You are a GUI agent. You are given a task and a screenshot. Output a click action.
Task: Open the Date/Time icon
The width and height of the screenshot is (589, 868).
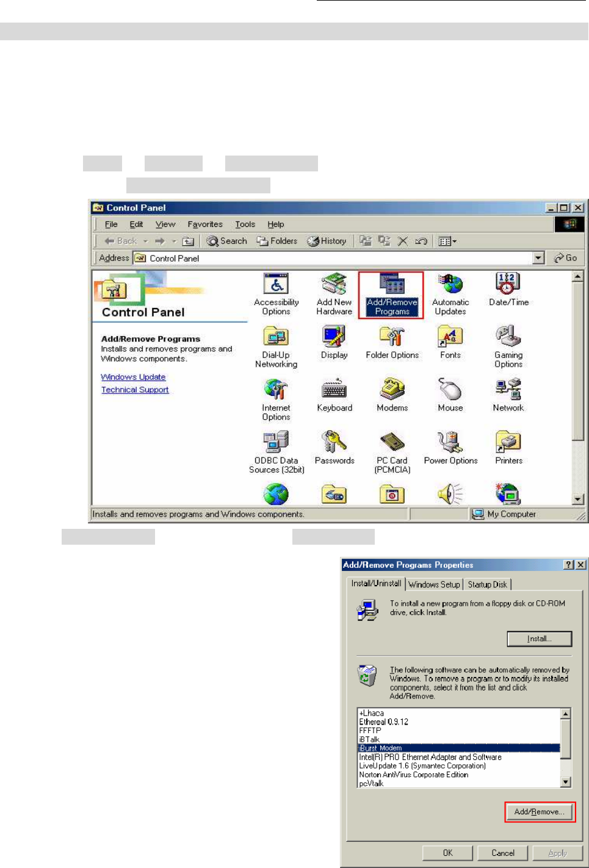[508, 290]
